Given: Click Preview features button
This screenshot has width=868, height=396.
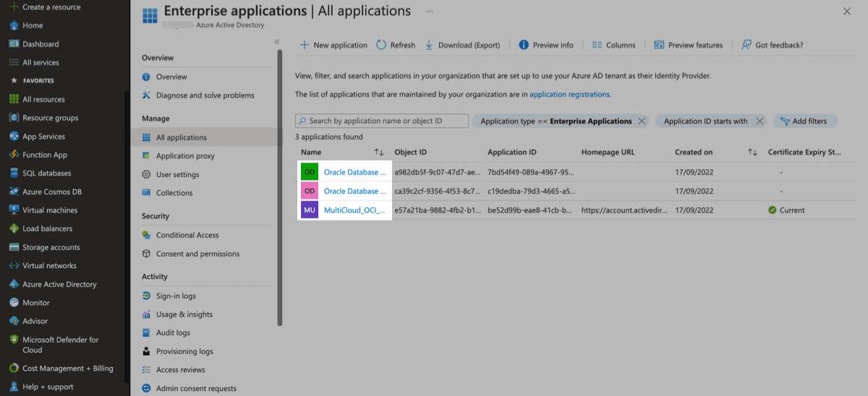Looking at the screenshot, I should tap(688, 45).
